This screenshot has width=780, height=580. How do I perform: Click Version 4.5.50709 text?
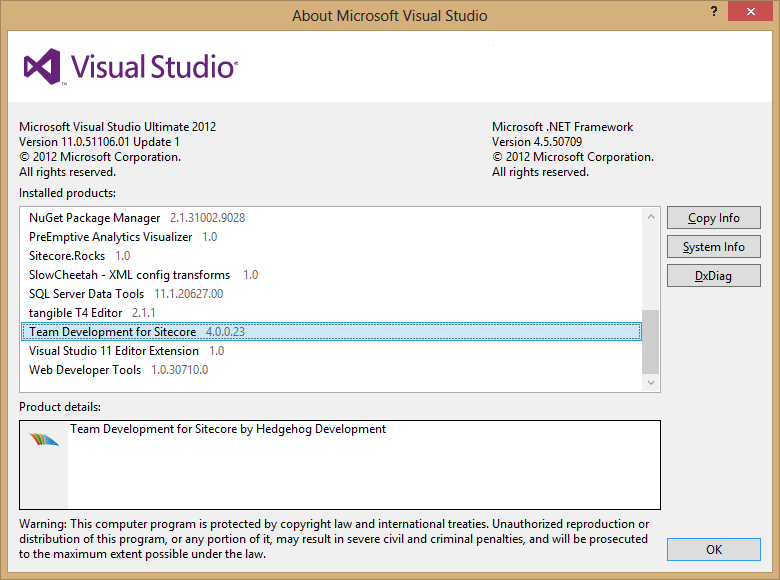[537, 142]
